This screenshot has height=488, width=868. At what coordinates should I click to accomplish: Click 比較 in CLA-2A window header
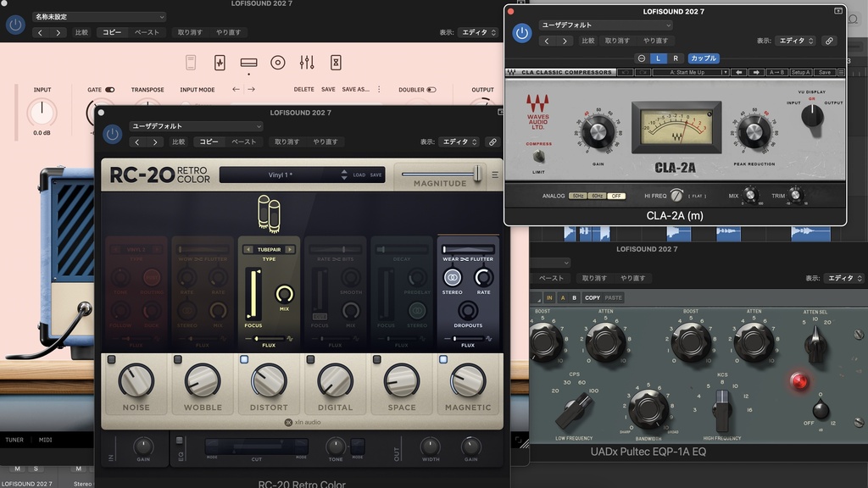pyautogui.click(x=588, y=41)
